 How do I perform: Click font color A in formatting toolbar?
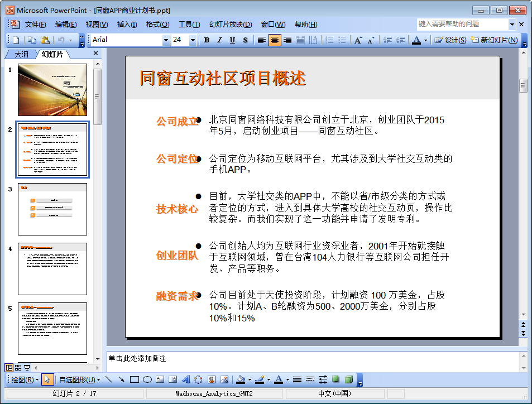[416, 40]
